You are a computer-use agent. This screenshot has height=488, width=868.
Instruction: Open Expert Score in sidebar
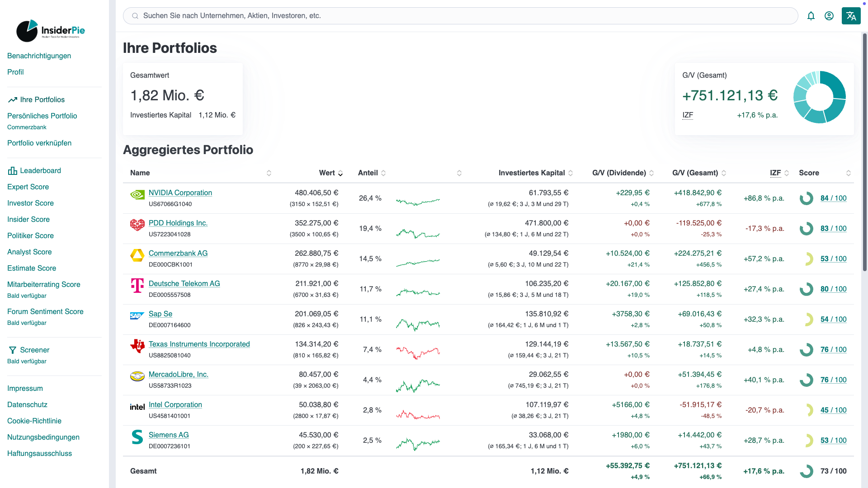tap(28, 187)
